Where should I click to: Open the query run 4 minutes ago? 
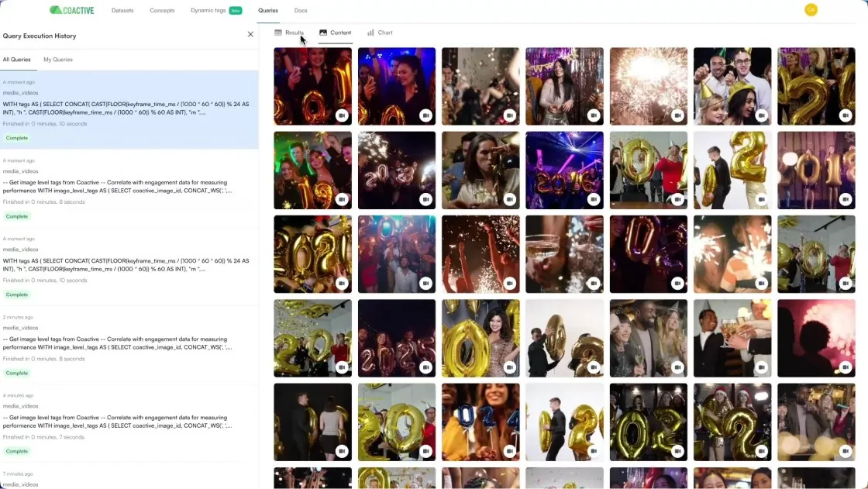[x=129, y=423]
